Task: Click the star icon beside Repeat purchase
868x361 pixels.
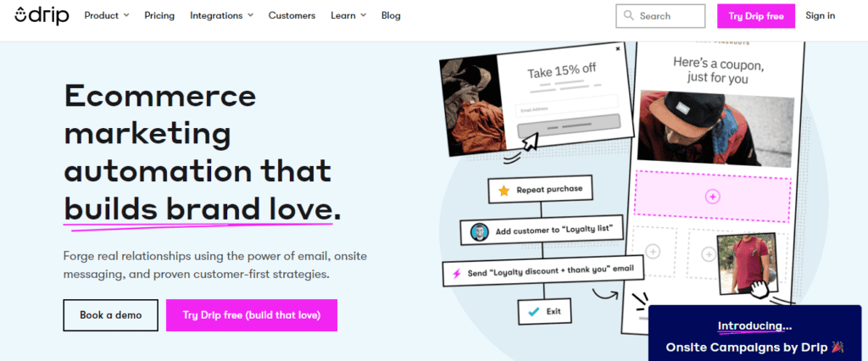Action: (503, 190)
